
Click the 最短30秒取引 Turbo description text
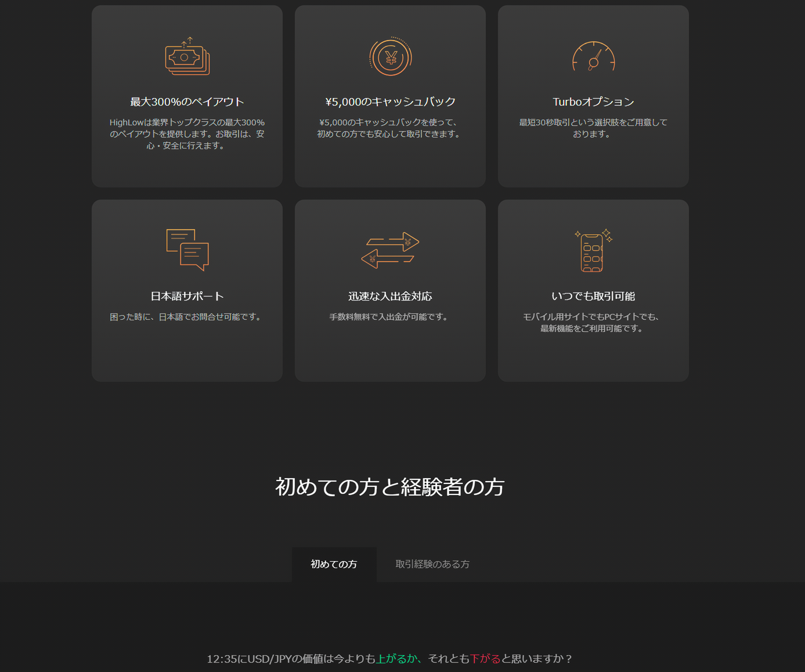point(593,128)
